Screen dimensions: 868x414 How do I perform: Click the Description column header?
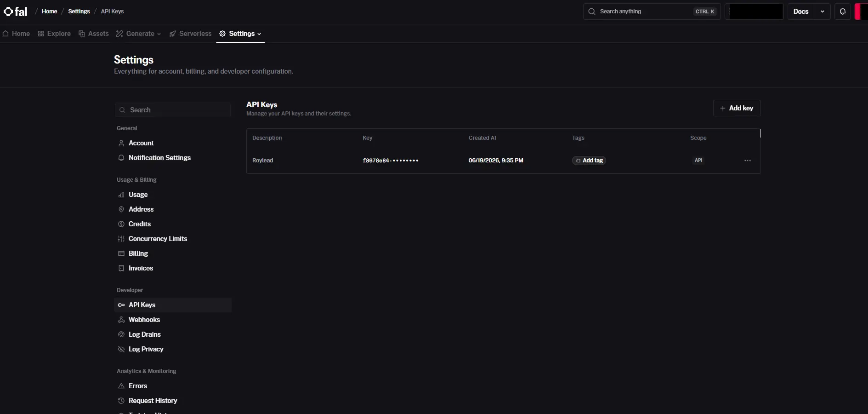tap(267, 138)
